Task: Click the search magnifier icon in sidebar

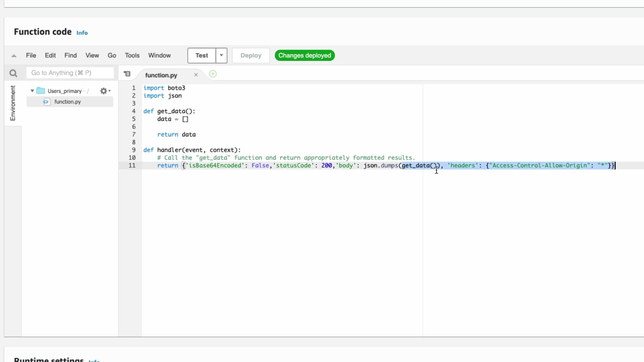Action: [13, 73]
